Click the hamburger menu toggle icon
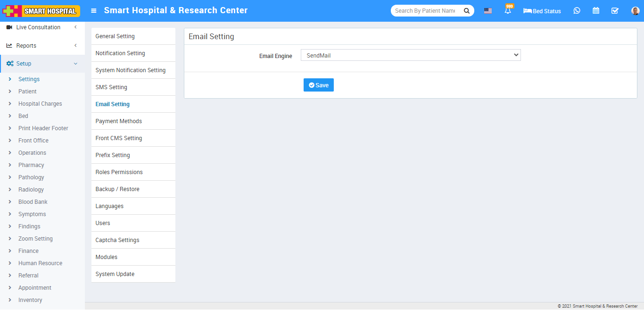 coord(94,11)
